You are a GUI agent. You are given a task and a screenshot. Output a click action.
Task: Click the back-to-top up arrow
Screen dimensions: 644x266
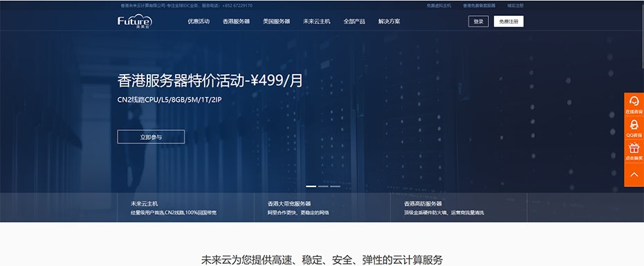634,175
